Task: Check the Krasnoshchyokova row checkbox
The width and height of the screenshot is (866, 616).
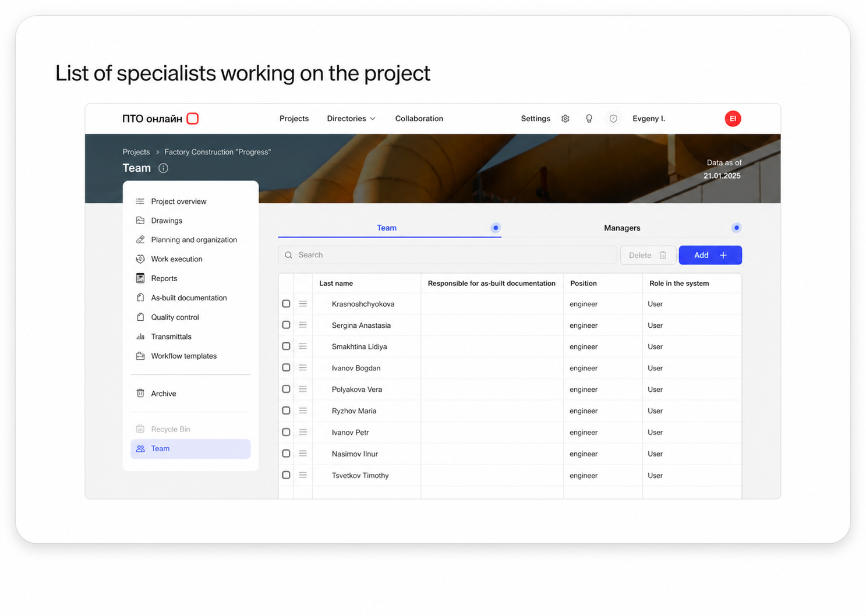Action: (x=286, y=304)
